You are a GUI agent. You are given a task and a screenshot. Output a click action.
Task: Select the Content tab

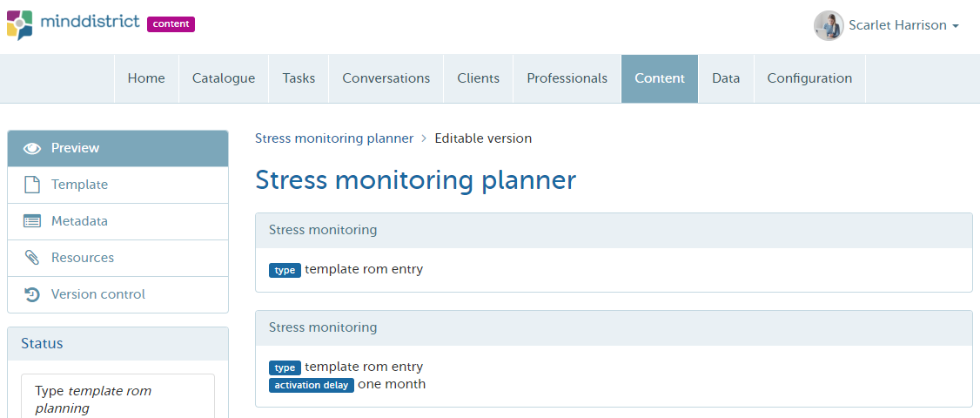pyautogui.click(x=660, y=78)
